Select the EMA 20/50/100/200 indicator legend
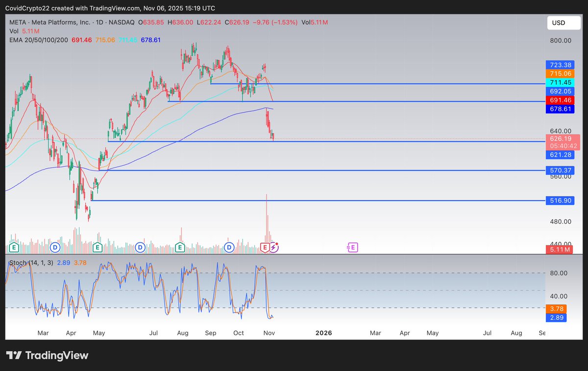Image resolution: width=588 pixels, height=371 pixels. 85,40
